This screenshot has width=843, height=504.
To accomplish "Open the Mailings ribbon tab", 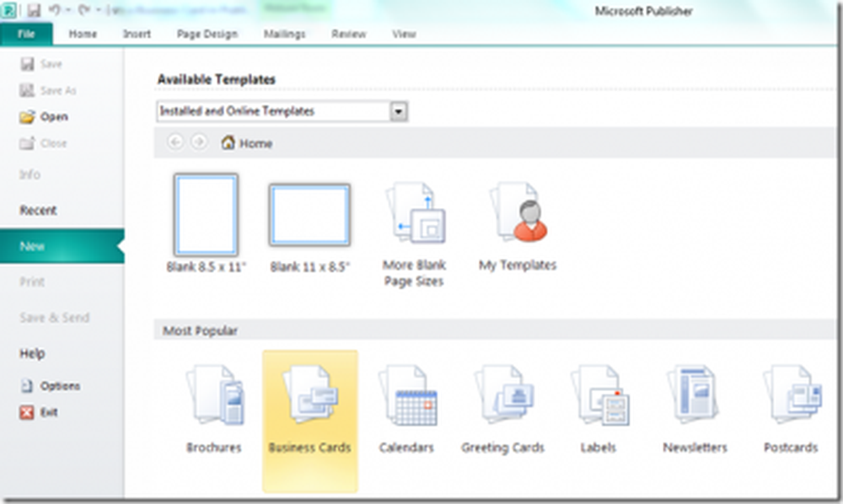I will (x=284, y=35).
